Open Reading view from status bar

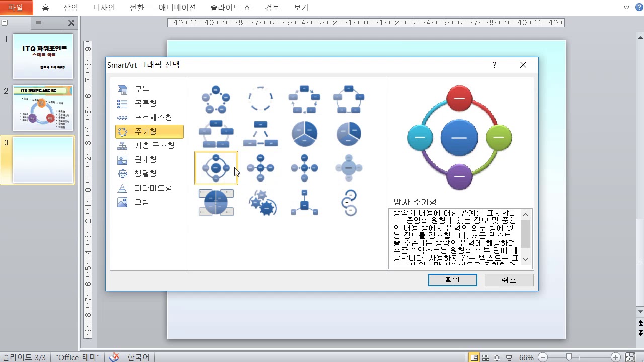[x=497, y=357]
